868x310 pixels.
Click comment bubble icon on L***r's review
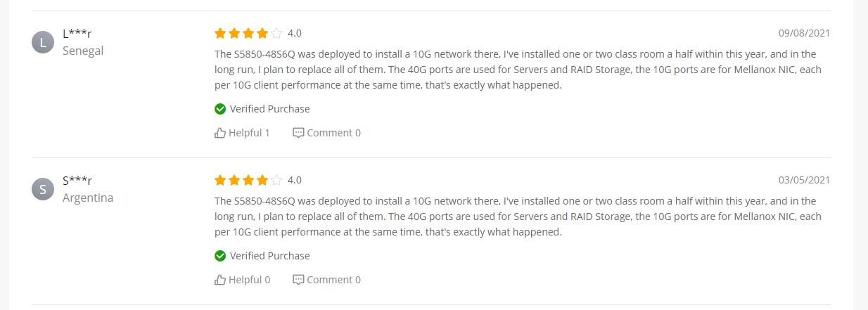click(298, 132)
